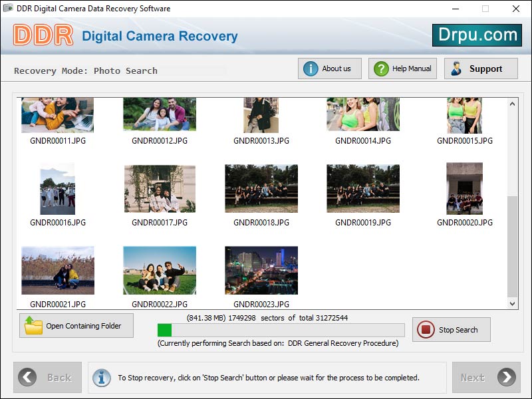Click the Photo Search recovery mode label
This screenshot has height=399, width=532.
click(125, 70)
